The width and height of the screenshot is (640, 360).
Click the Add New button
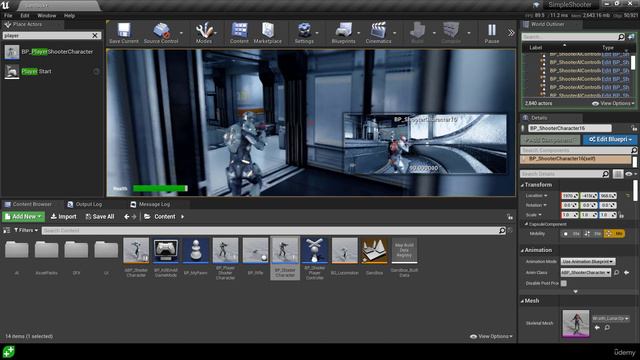23,217
